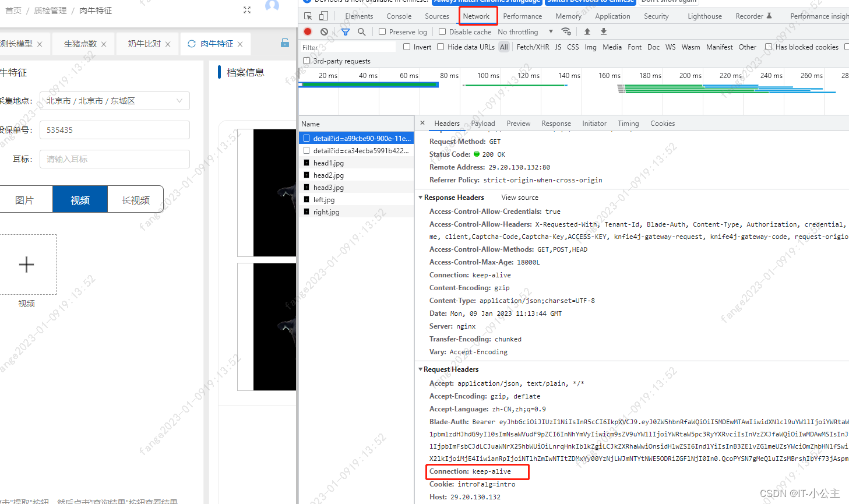Viewport: 849px width, 504px height.
Task: Open the Performance panel tab
Action: coord(523,16)
